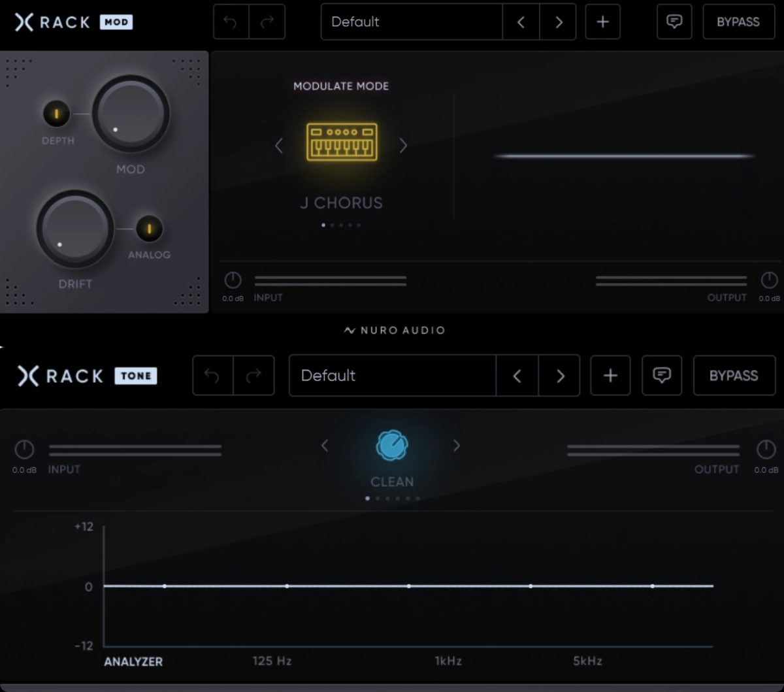Click undo arrow in Rack TONE header
The width and height of the screenshot is (784, 692).
click(212, 376)
